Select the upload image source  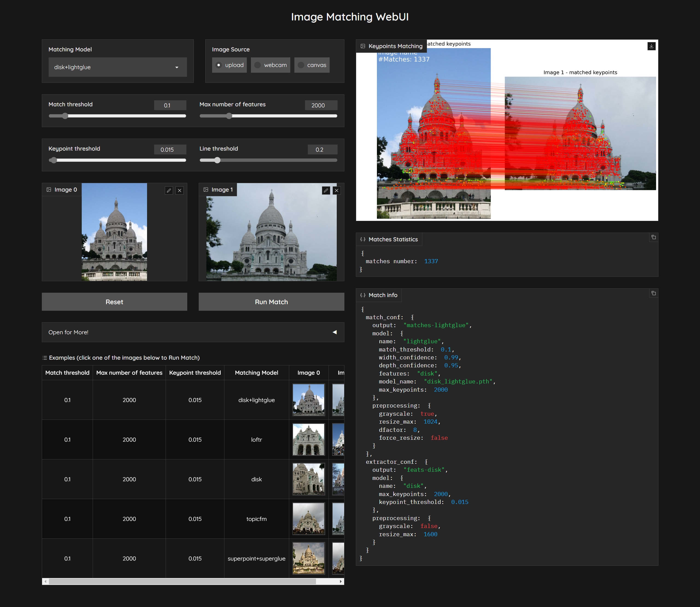[x=229, y=65]
